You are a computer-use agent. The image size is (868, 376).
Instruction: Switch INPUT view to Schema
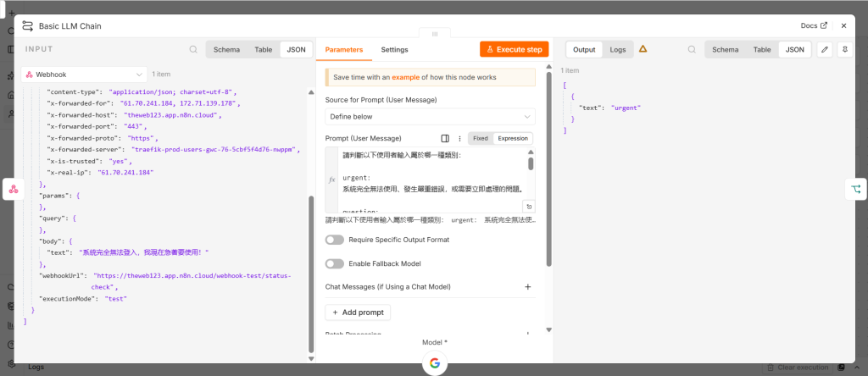click(226, 49)
